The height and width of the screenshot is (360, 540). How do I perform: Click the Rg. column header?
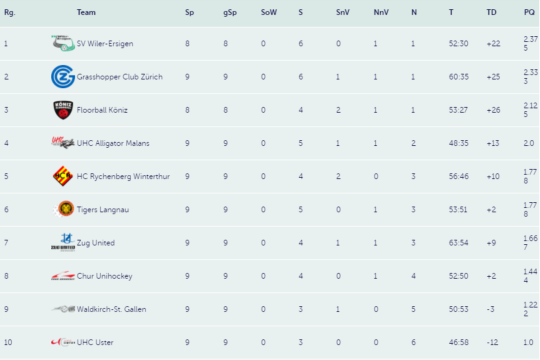[x=10, y=13]
